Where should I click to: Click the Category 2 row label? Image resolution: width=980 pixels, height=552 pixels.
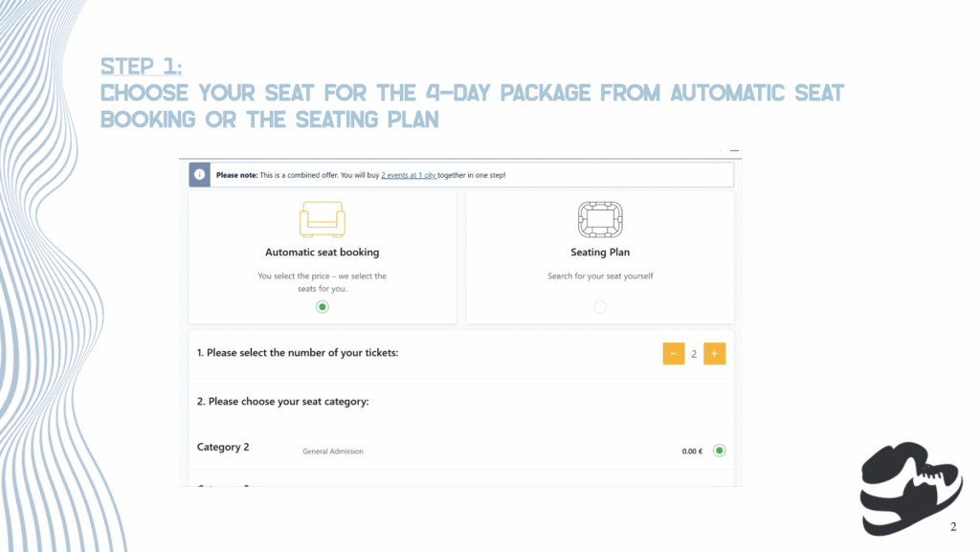tap(223, 447)
